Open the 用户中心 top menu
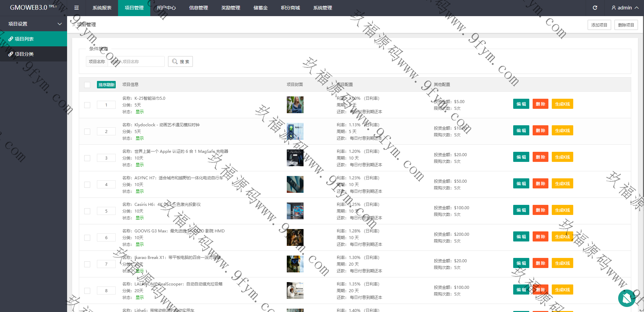Image resolution: width=644 pixels, height=312 pixels. pyautogui.click(x=166, y=8)
